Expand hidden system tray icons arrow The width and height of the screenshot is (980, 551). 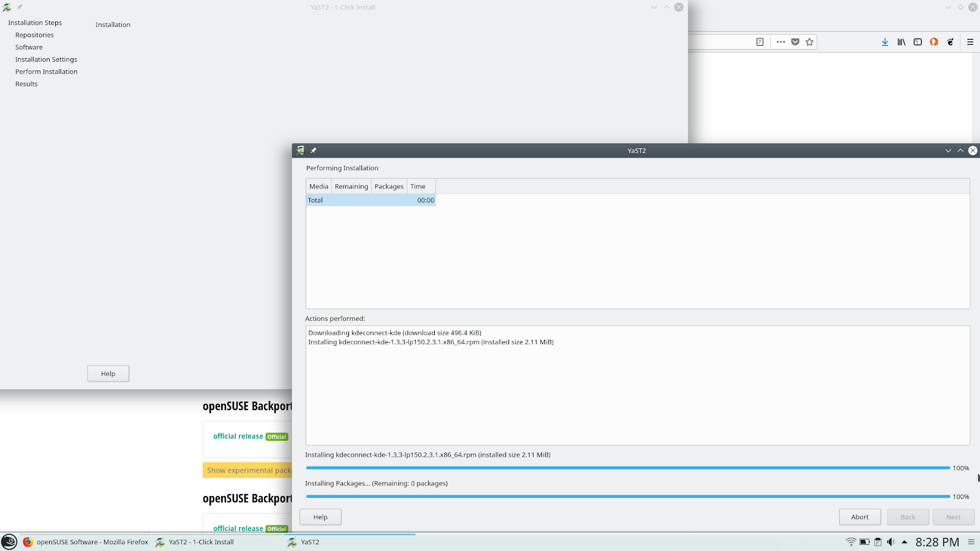tap(904, 542)
